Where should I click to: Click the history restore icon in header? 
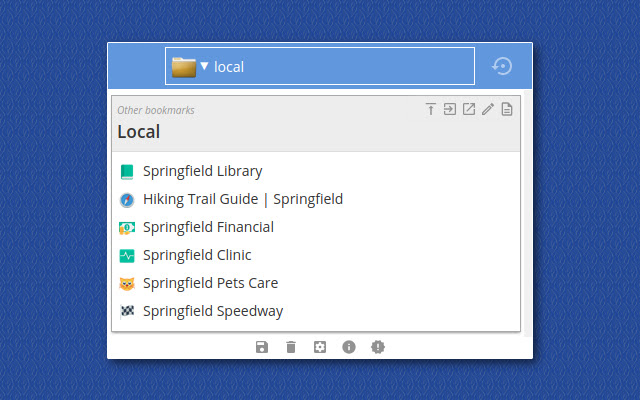coord(502,66)
